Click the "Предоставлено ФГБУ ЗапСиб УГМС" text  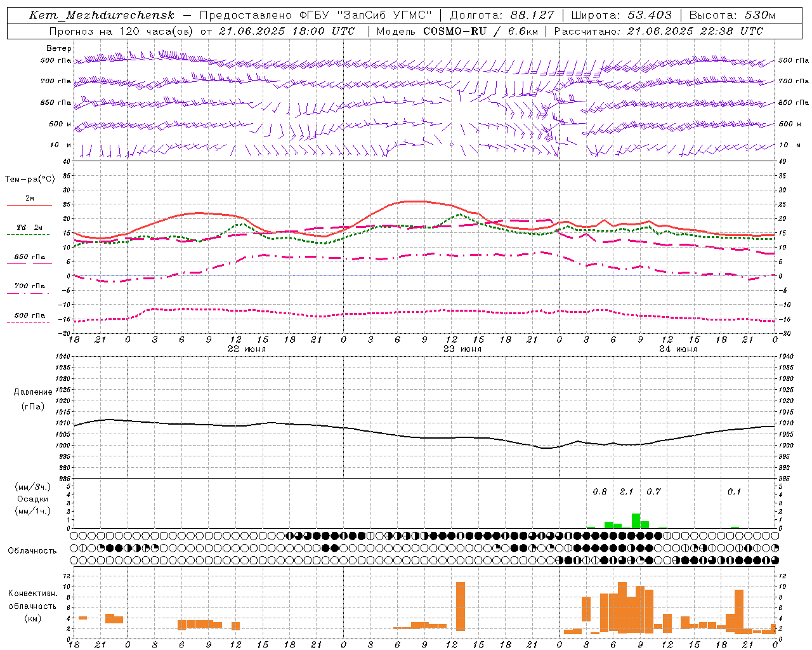click(315, 15)
